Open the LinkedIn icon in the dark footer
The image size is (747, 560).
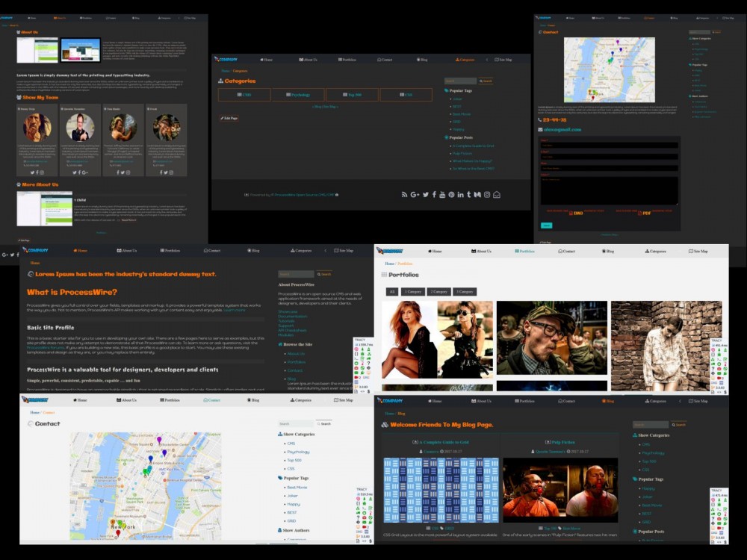click(460, 195)
